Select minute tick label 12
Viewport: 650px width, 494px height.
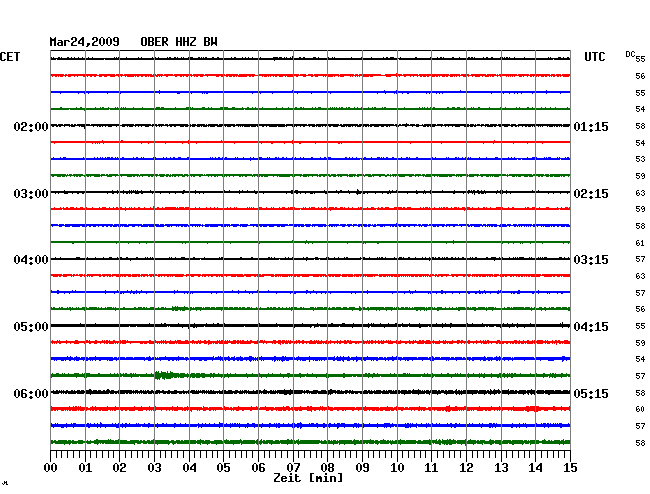click(x=466, y=468)
